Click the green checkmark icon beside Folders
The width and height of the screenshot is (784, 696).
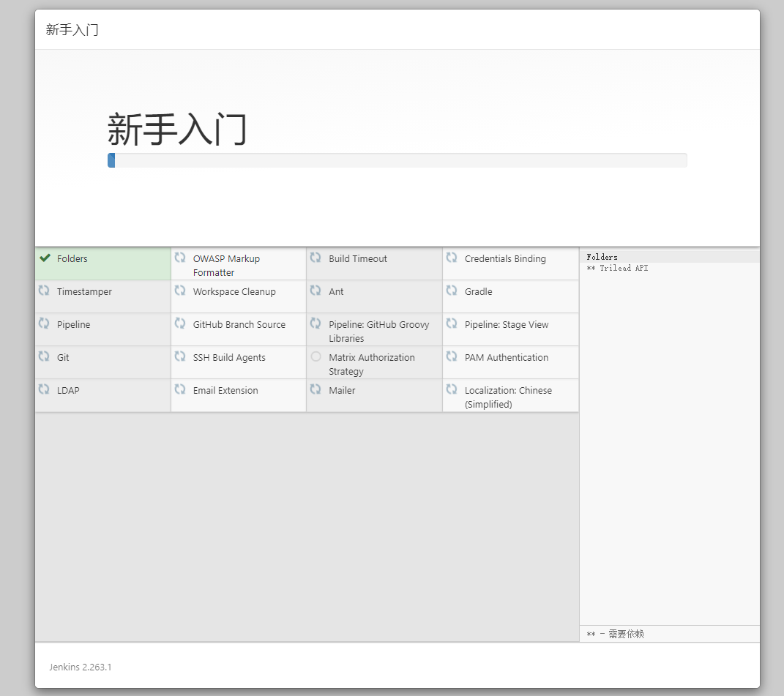click(x=45, y=258)
